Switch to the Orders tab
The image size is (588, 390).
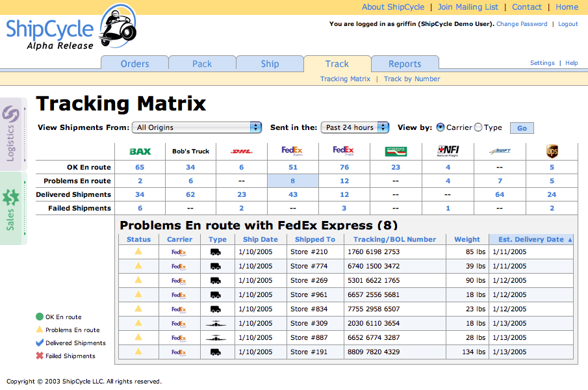pos(134,64)
